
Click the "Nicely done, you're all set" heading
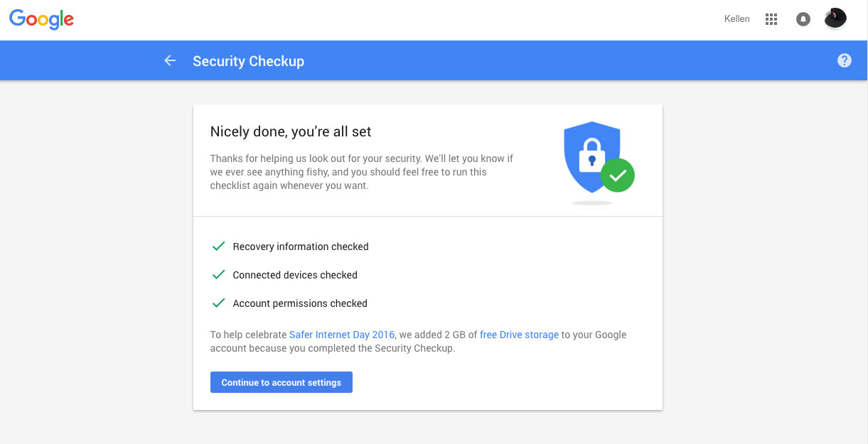pyautogui.click(x=291, y=131)
